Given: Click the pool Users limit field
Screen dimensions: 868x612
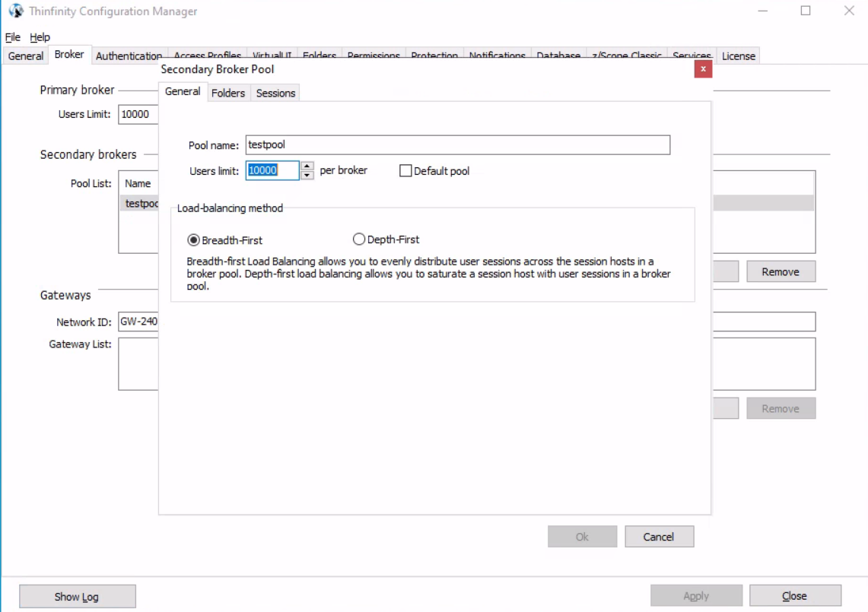Looking at the screenshot, I should [272, 170].
